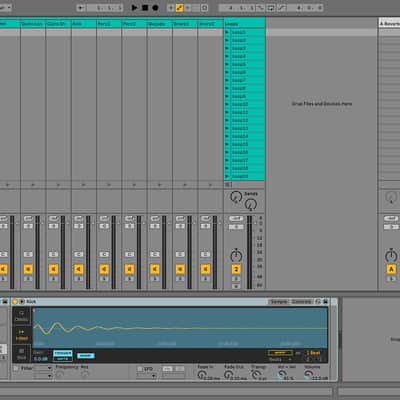400x400 pixels.
Task: Launch the loop10 clip with its play triangle
Action: [227, 104]
